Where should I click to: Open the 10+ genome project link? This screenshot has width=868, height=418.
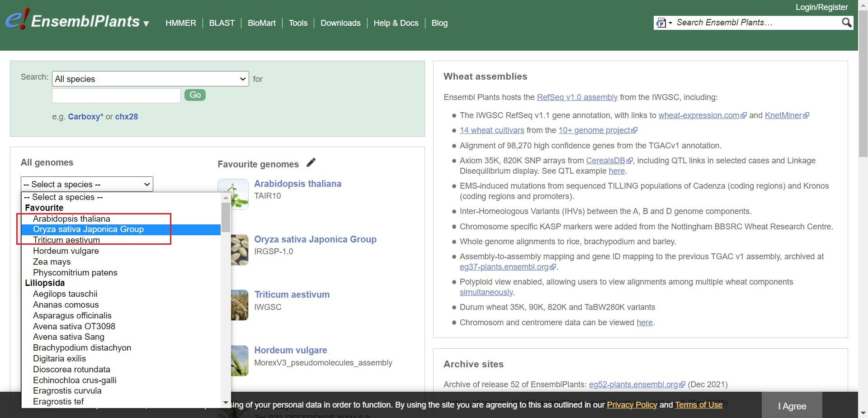598,130
